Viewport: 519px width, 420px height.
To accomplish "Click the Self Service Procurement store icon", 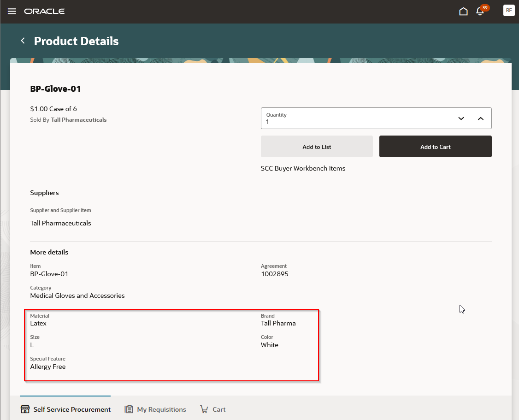I will pyautogui.click(x=25, y=409).
